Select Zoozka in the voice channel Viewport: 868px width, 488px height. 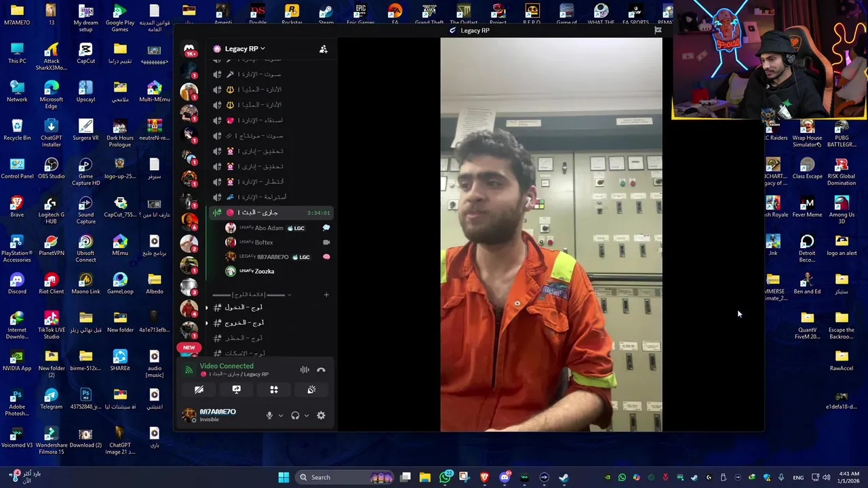click(x=277, y=271)
